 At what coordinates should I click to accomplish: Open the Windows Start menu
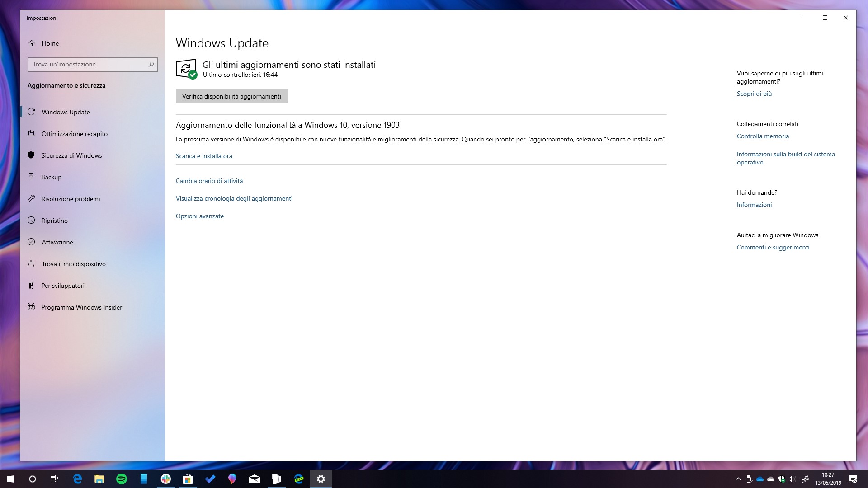11,479
